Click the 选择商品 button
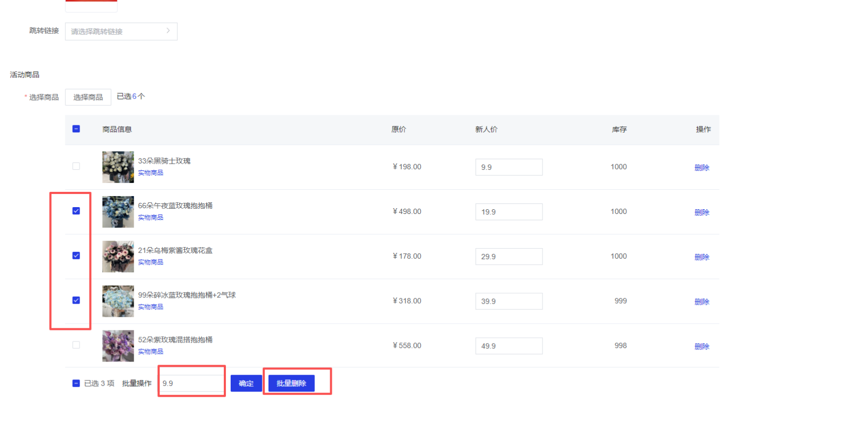 coord(88,97)
